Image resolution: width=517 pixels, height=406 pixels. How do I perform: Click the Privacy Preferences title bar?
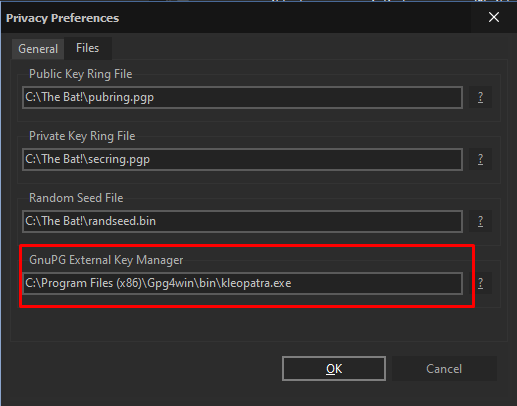233,18
